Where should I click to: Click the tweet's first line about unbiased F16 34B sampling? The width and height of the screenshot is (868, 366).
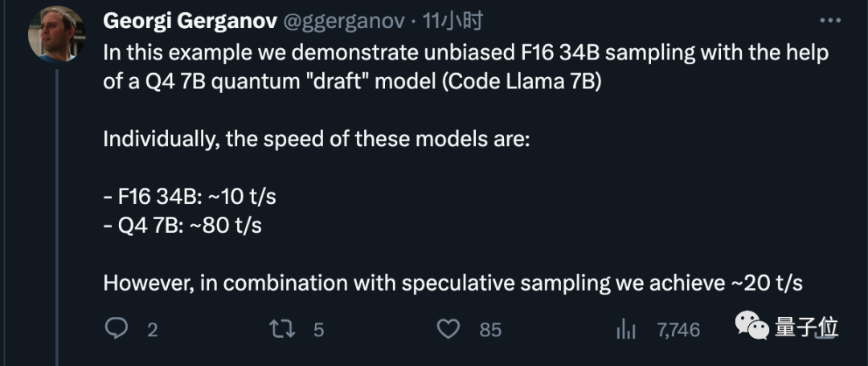coord(465,53)
